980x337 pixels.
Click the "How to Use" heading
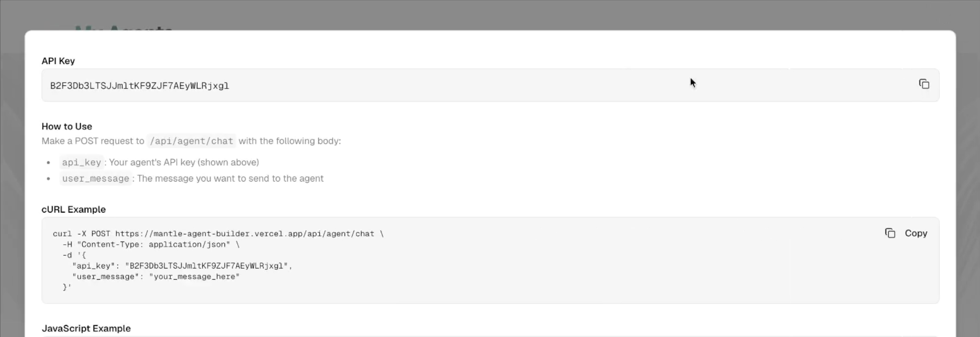[x=67, y=126]
